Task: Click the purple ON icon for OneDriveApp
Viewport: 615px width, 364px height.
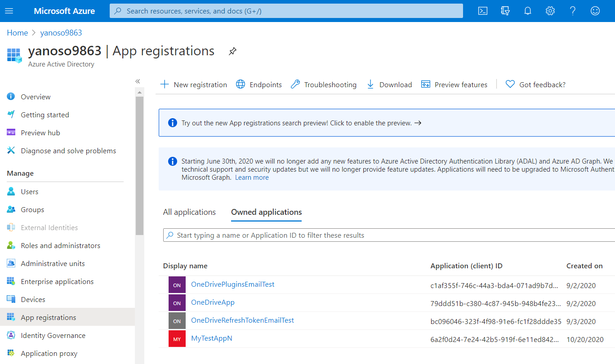Action: point(177,303)
